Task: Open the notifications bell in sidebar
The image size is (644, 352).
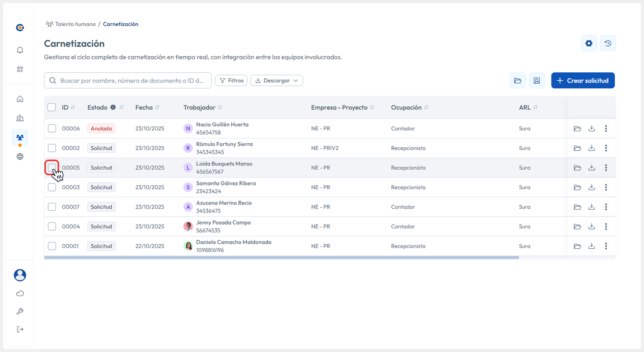Action: click(x=20, y=50)
